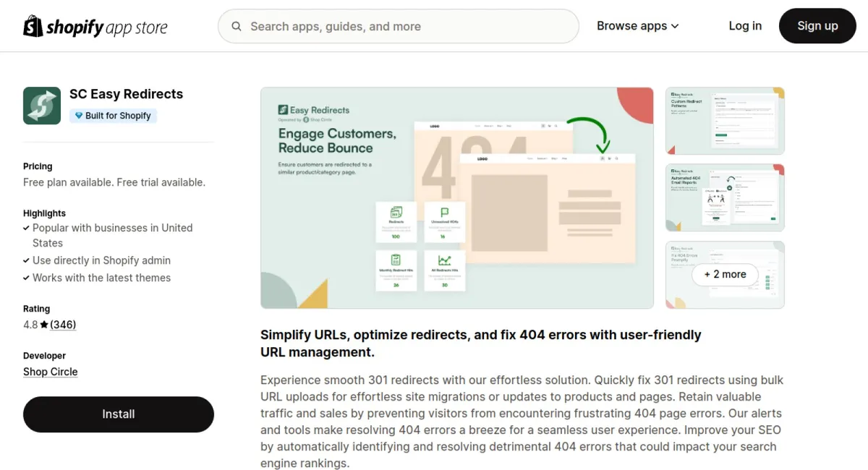Select the 4.8 rating value
This screenshot has height=470, width=868.
(30, 325)
